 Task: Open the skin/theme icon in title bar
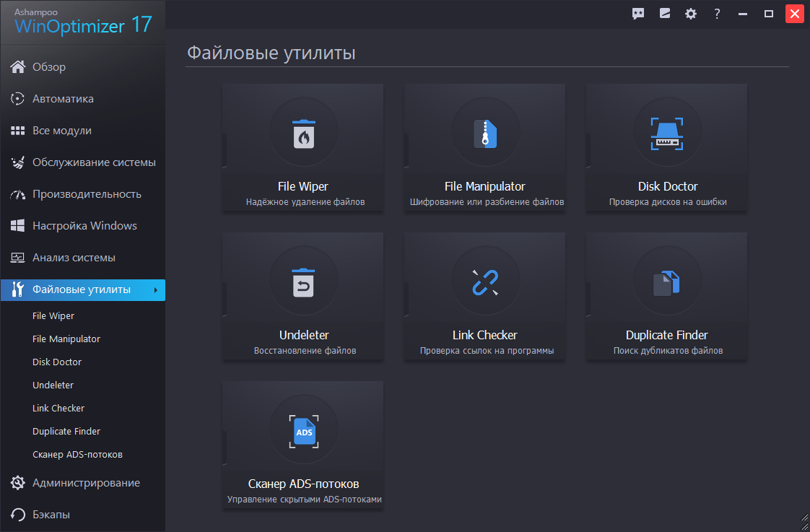665,14
